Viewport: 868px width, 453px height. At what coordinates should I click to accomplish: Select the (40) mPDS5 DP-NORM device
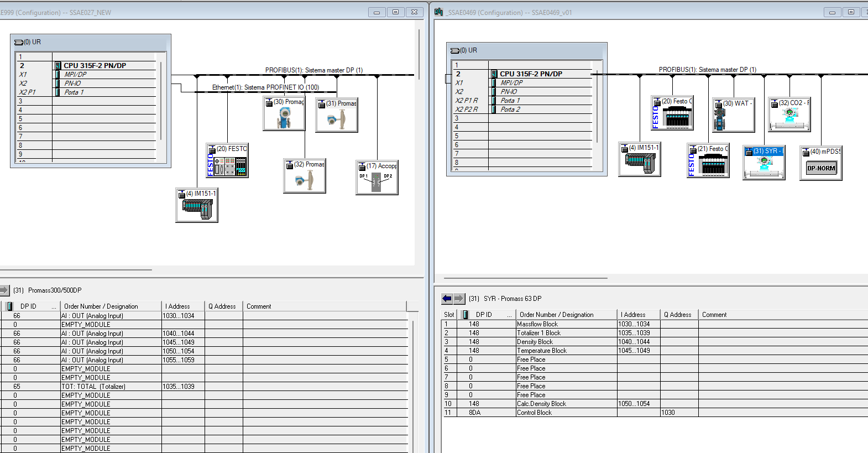point(821,163)
